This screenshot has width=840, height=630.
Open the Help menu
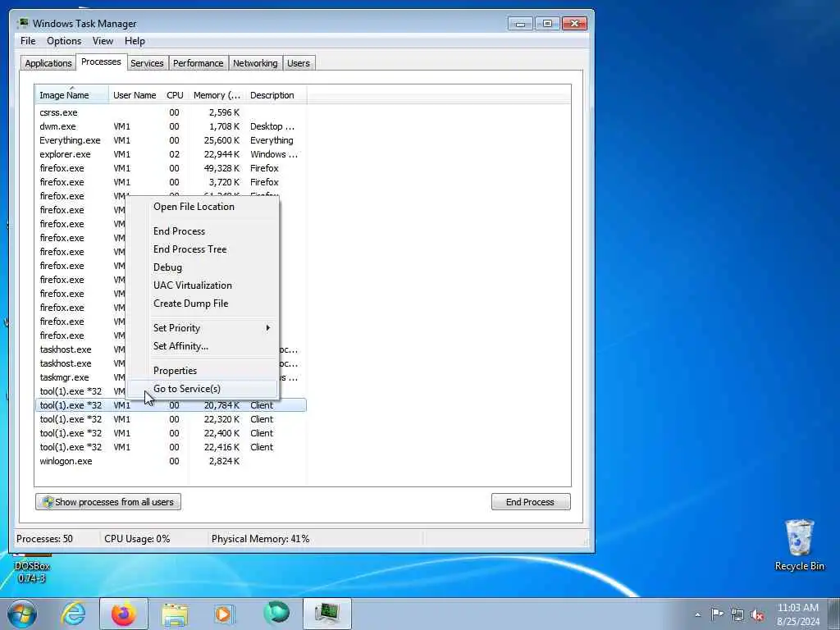[x=135, y=41]
